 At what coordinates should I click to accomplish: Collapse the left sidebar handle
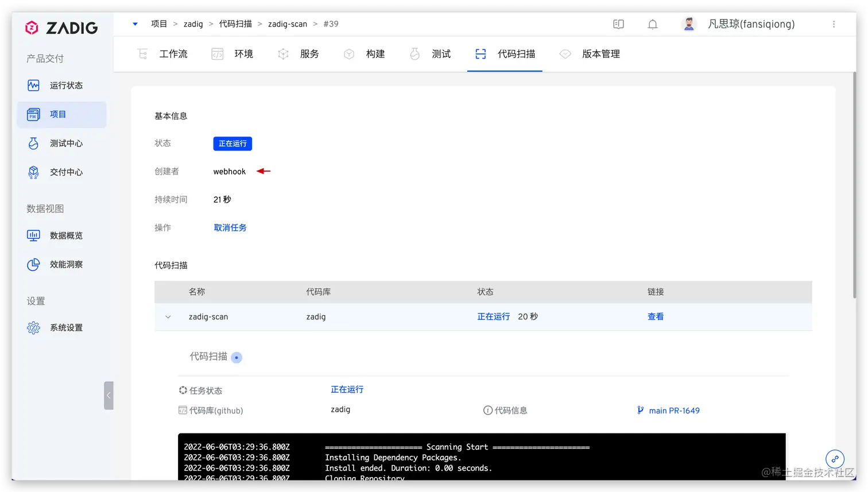pos(108,396)
